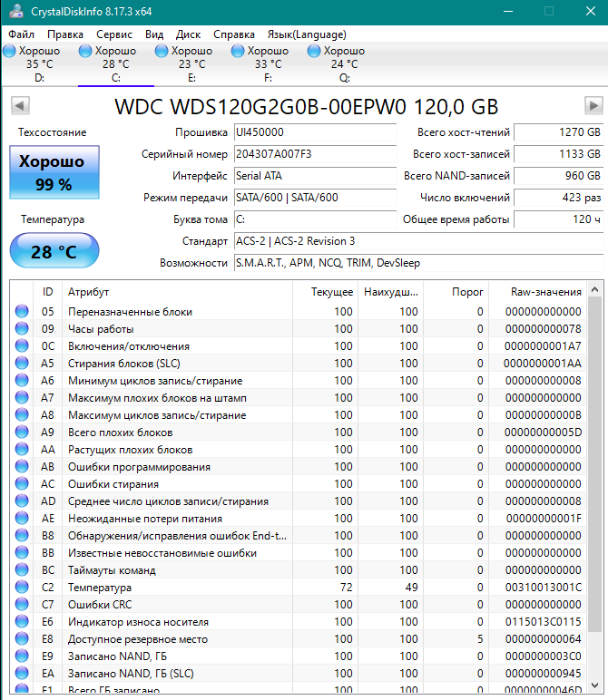Click raw value 00310013001C in Температура row
Screen dimensions: 608x700
544,587
